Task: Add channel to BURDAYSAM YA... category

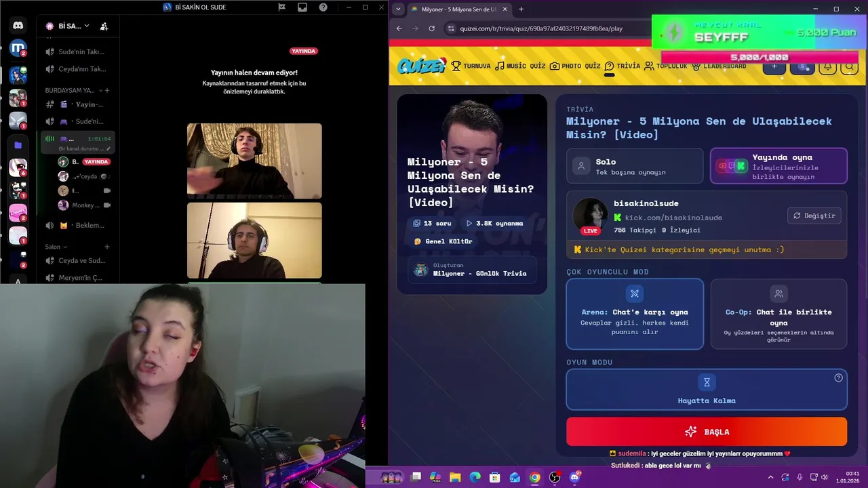Action: [107, 90]
